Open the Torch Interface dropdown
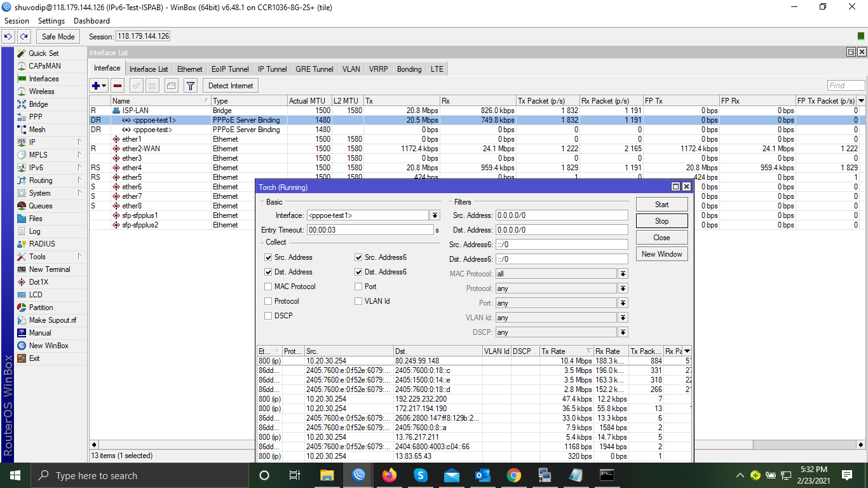868x488 pixels. [x=435, y=215]
